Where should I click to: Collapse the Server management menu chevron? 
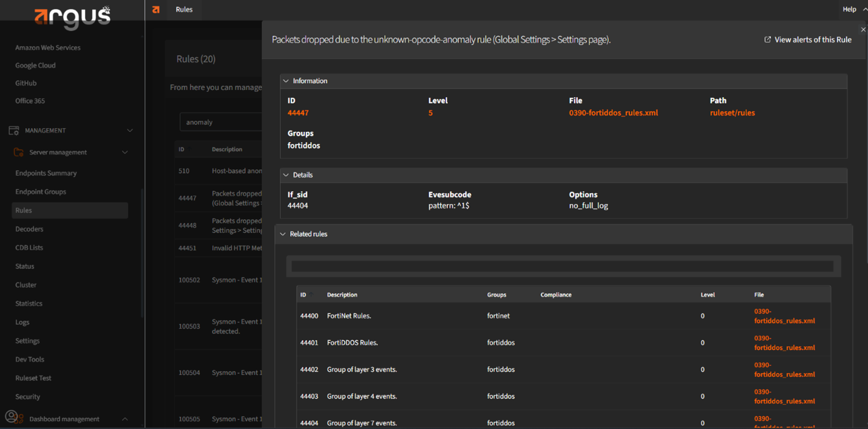(x=125, y=153)
